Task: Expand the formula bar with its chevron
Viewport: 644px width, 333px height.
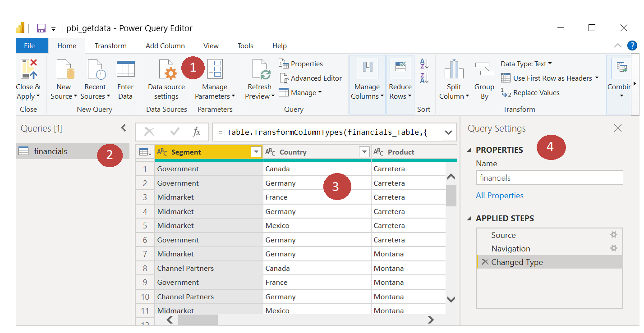Action: 448,132
